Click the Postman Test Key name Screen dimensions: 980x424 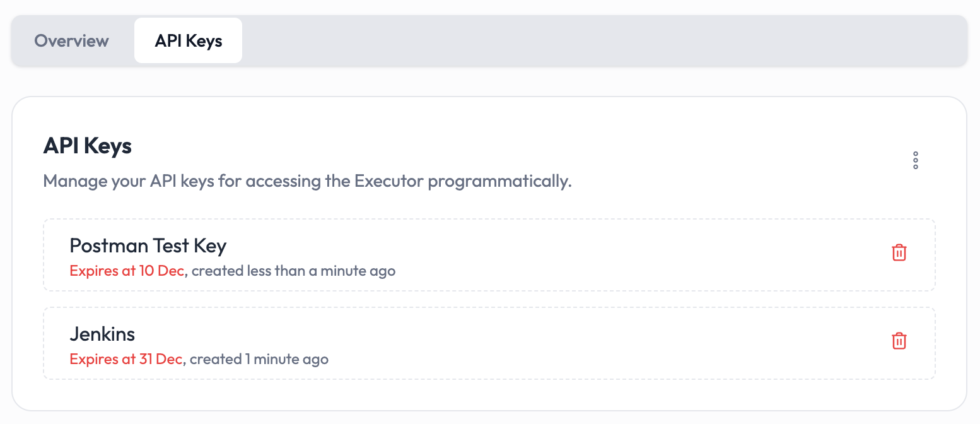click(x=148, y=245)
